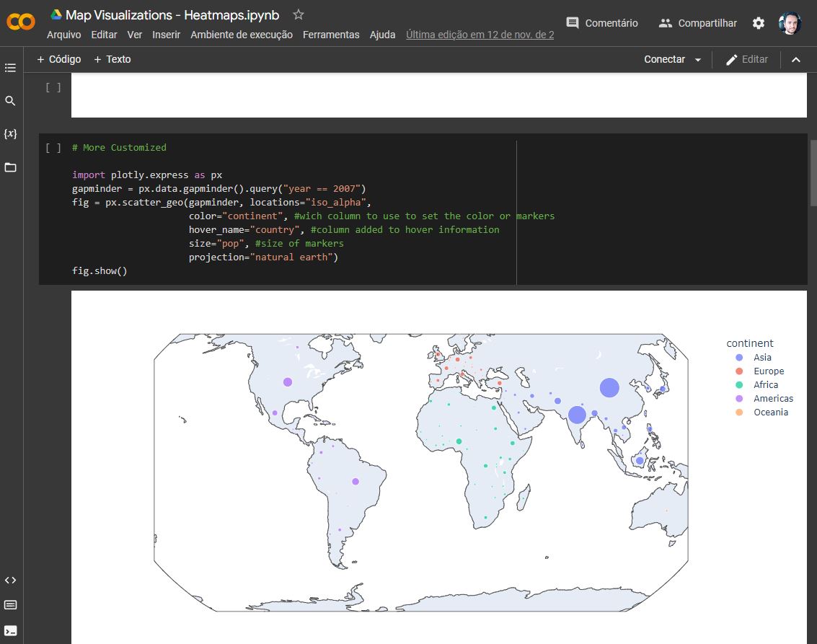Open the Última edição revision history link
Viewport: 817px width, 644px height.
[x=480, y=35]
